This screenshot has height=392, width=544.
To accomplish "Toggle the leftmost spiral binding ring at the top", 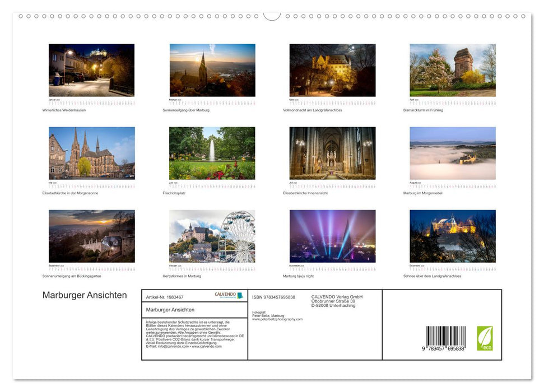I will (x=21, y=17).
